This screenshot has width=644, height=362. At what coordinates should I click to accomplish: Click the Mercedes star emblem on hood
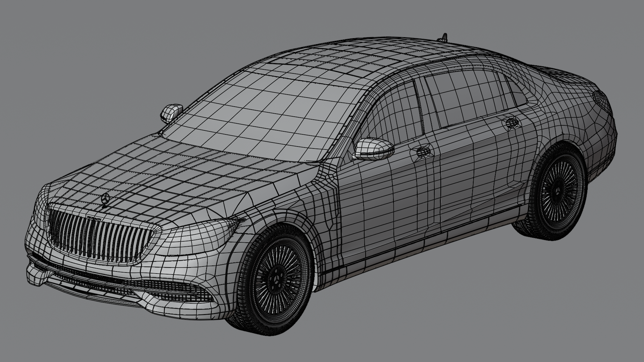106,199
